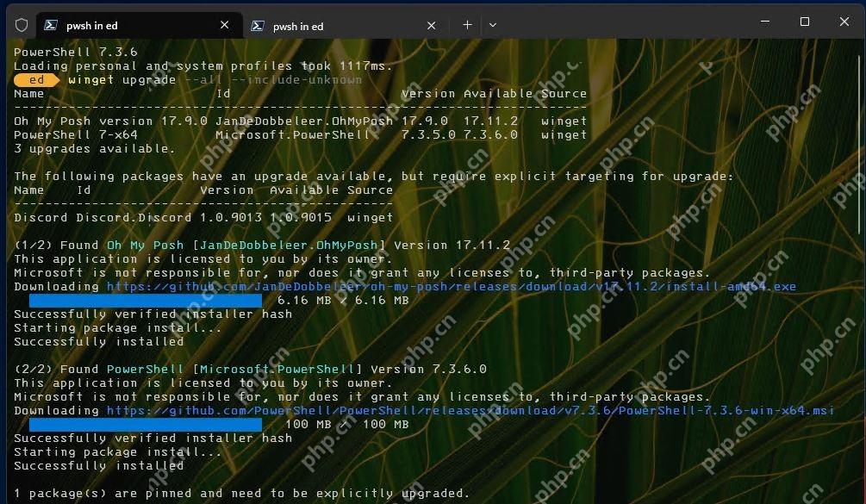Click the 7.3.6.0 available version cell
The width and height of the screenshot is (866, 504).
[x=490, y=134]
